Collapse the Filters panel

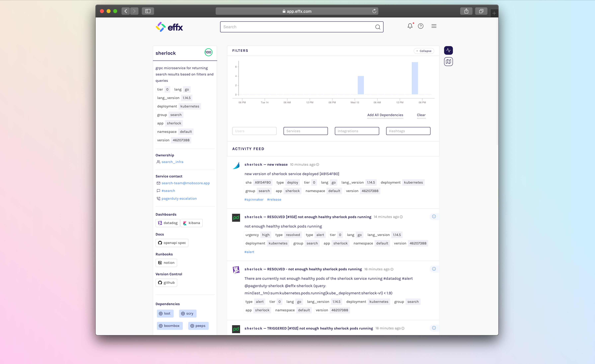pos(424,51)
